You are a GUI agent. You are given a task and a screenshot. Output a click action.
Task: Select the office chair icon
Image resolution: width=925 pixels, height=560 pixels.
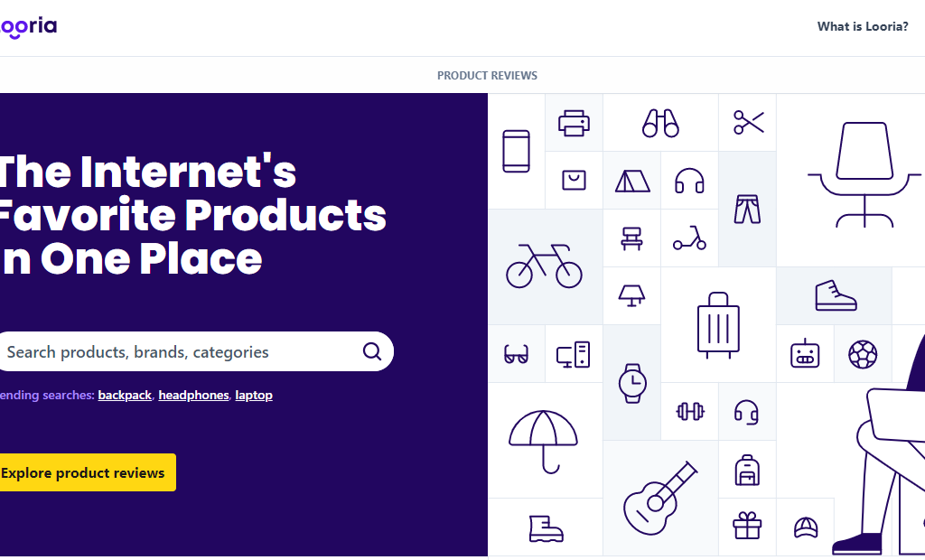(x=864, y=173)
